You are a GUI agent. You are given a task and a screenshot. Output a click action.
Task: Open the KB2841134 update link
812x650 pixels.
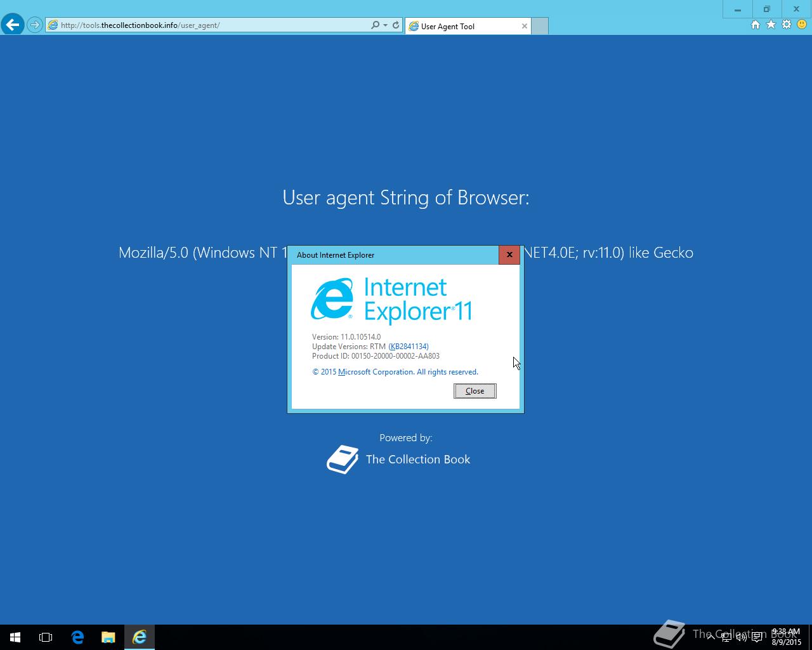tap(409, 347)
